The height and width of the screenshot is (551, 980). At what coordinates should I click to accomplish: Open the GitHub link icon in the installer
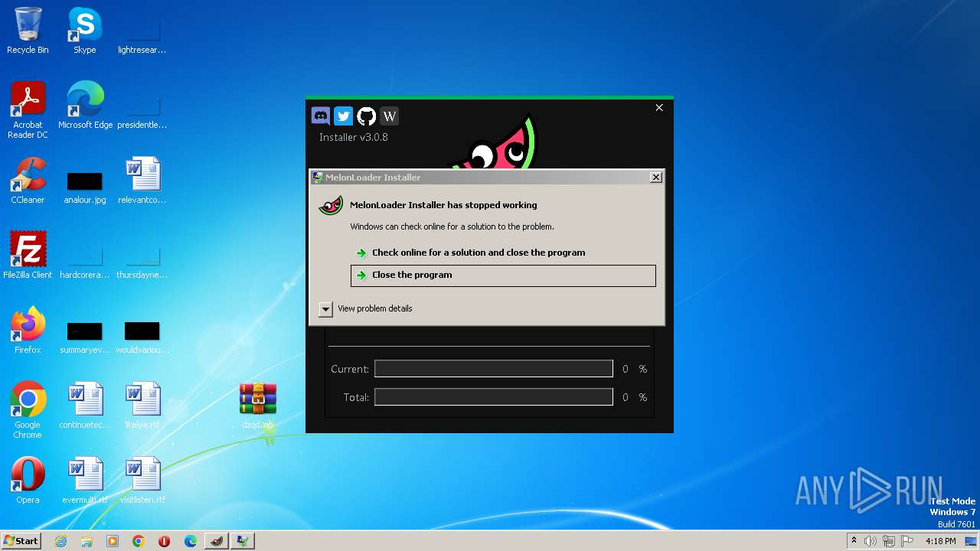(x=367, y=116)
